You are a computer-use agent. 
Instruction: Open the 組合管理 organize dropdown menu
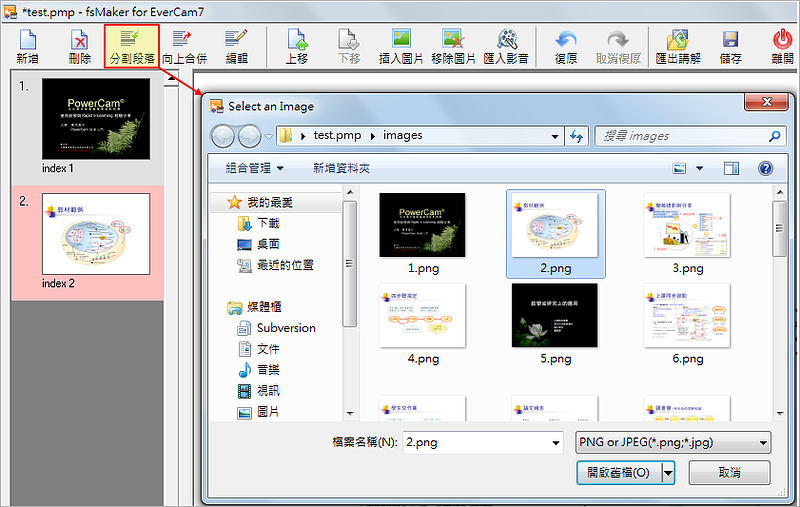point(254,168)
